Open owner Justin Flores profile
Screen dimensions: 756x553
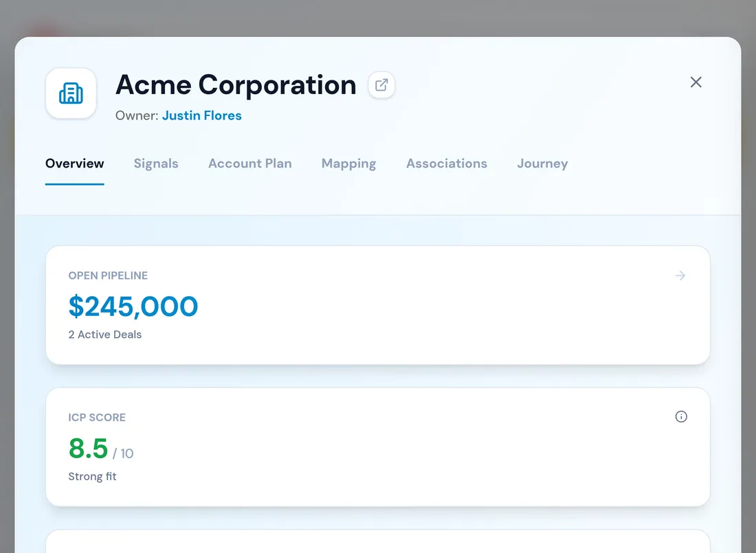pos(201,115)
